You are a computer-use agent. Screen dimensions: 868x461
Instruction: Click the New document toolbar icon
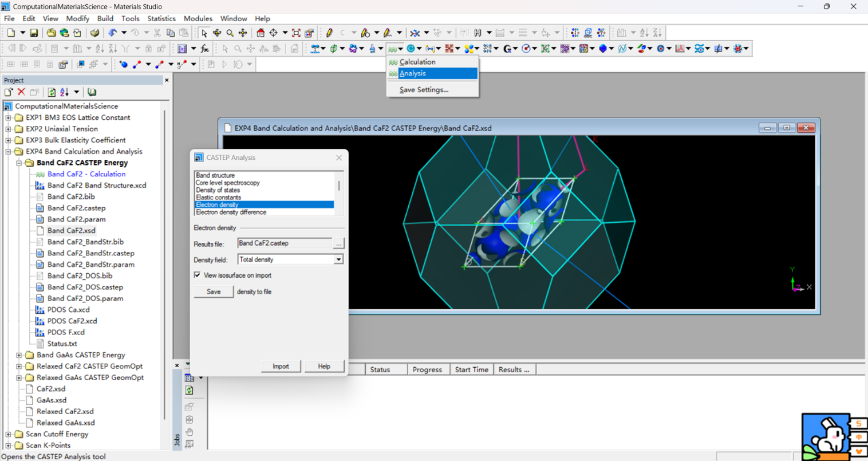[x=11, y=33]
